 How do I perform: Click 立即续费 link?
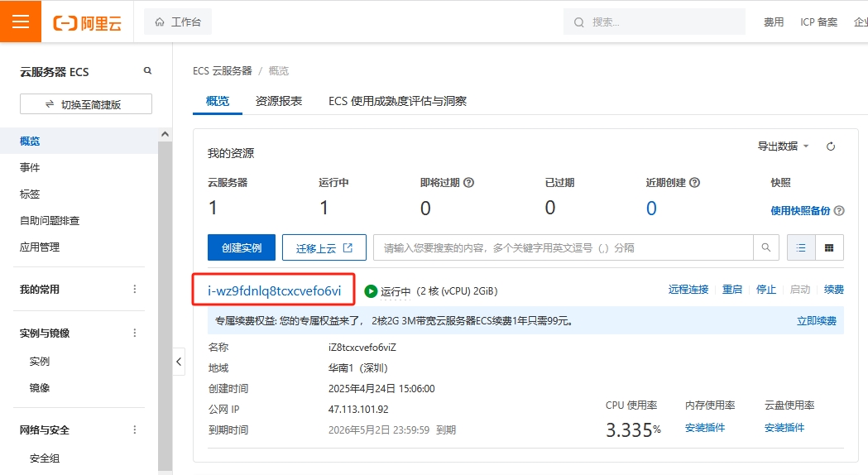[x=817, y=321]
